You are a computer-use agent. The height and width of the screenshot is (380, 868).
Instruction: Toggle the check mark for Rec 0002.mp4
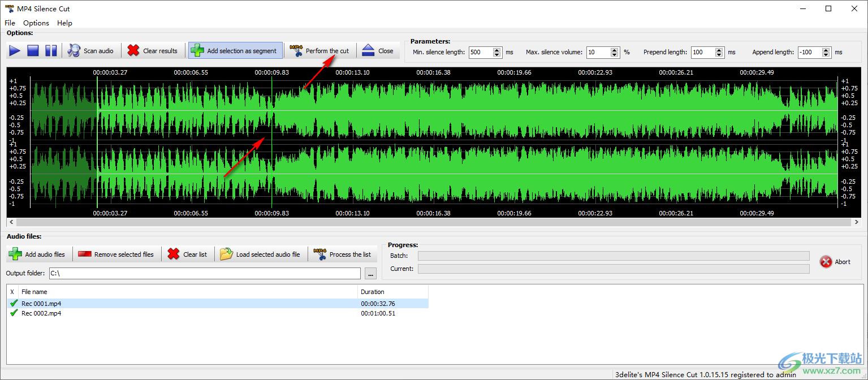[14, 313]
